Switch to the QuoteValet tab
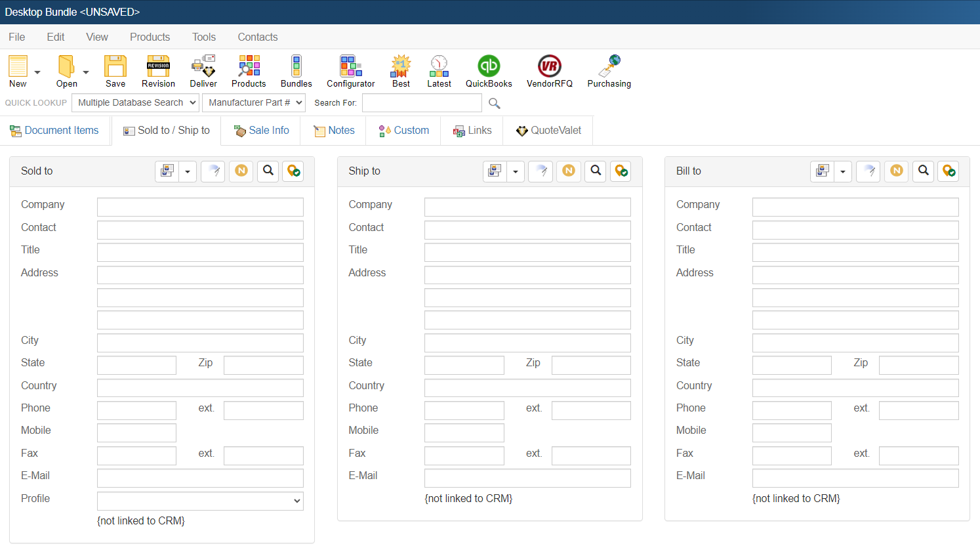 [548, 131]
